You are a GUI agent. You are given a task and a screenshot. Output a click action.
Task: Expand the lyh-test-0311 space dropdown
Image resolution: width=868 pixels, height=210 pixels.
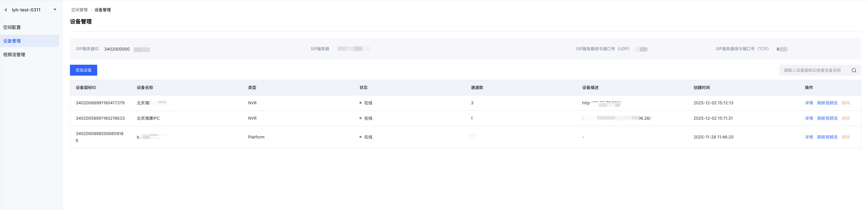tap(55, 10)
